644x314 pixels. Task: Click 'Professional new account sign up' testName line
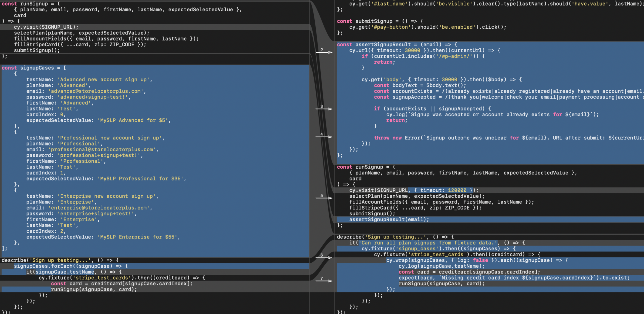(x=95, y=138)
